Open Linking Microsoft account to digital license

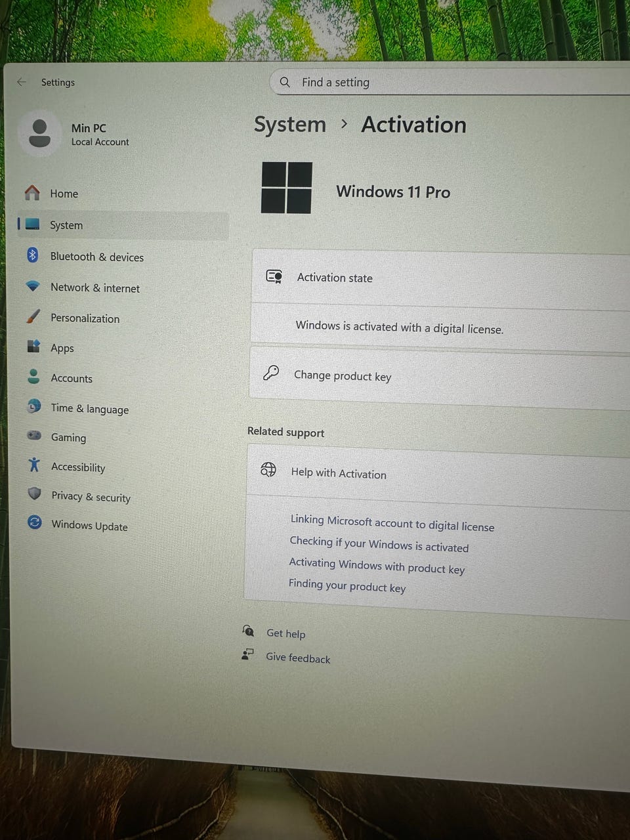(x=392, y=523)
